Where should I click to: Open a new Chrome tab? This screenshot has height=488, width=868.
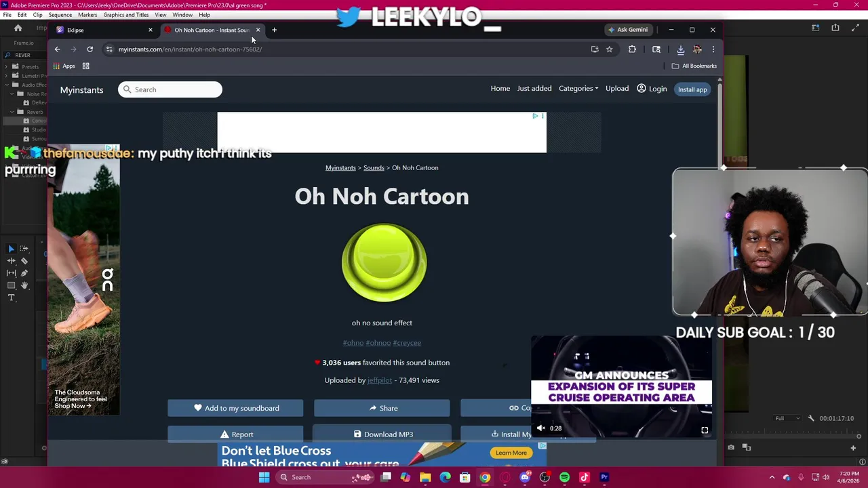point(274,30)
